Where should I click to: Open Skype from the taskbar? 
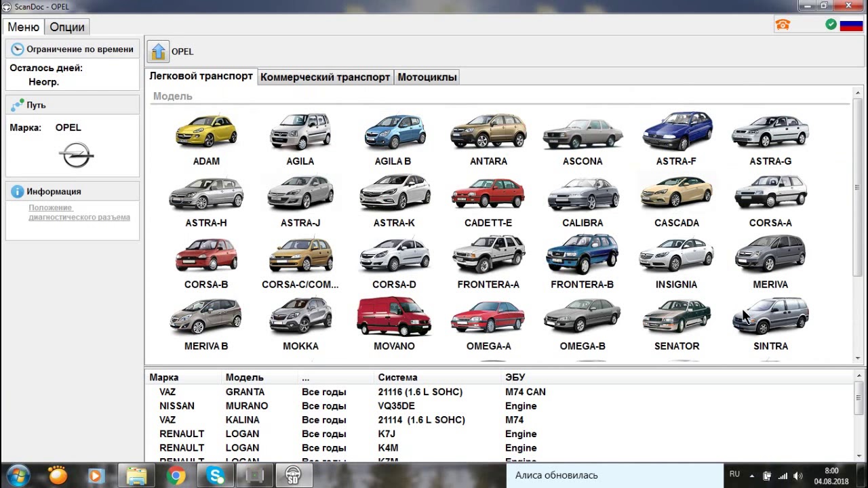tap(216, 476)
